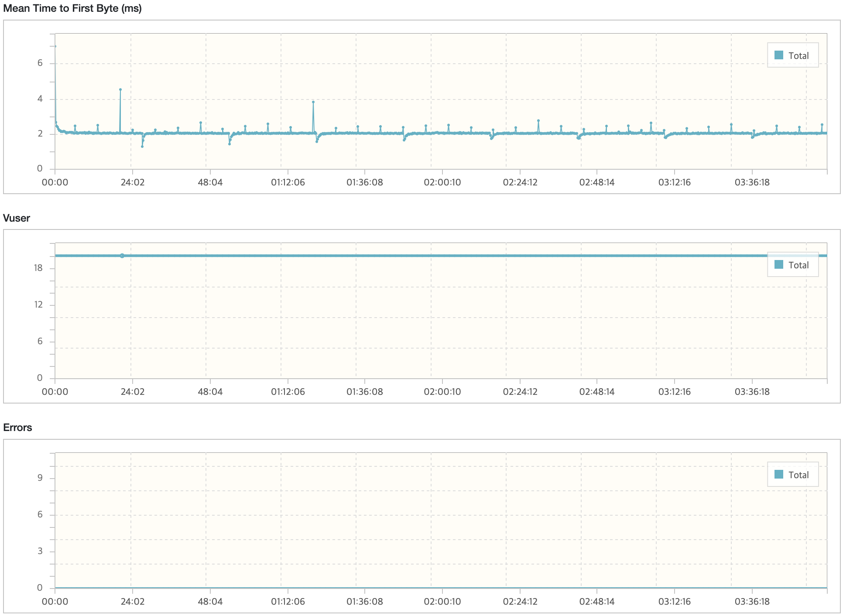843x616 pixels.
Task: Click the y-axis label 9 in the Errors chart
Action: click(40, 478)
